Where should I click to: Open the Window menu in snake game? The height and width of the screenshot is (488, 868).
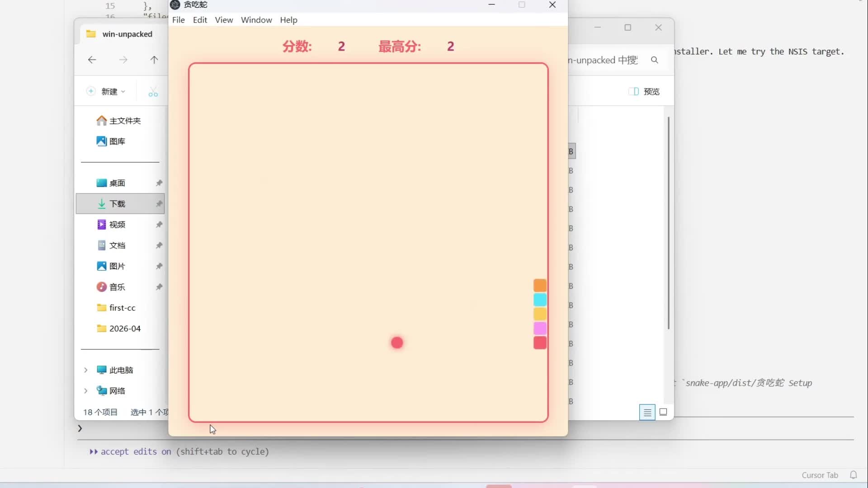[x=256, y=20]
